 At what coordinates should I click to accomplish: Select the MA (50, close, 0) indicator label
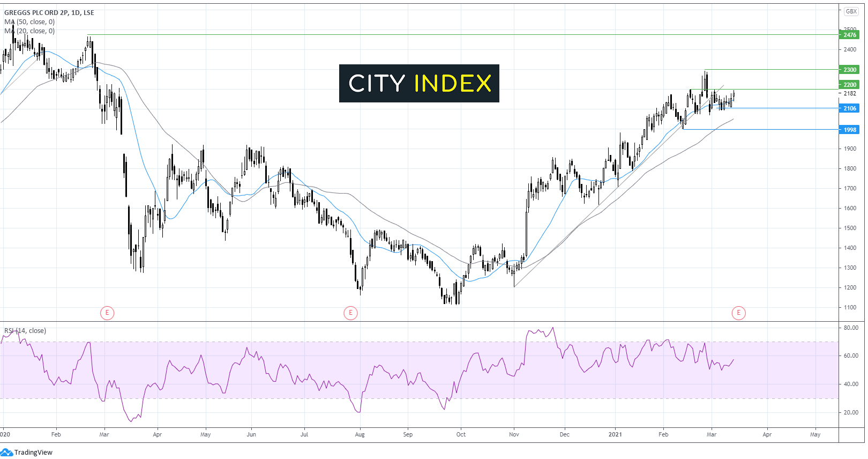click(x=30, y=22)
